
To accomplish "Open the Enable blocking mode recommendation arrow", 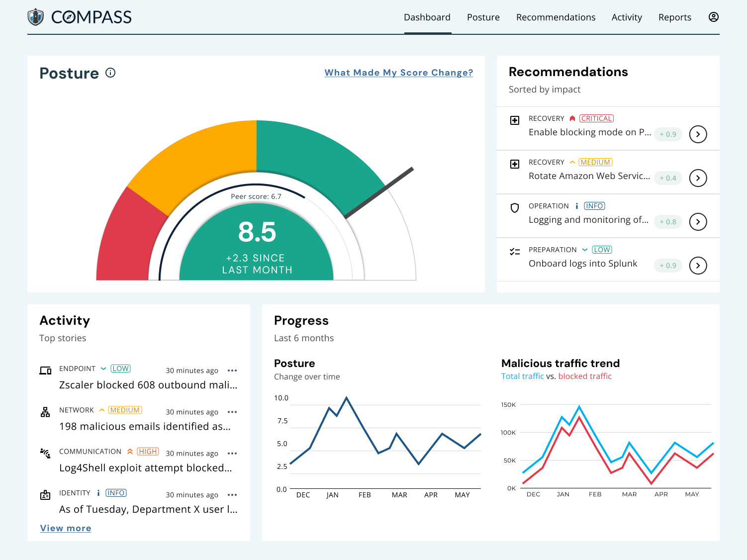I will click(698, 134).
